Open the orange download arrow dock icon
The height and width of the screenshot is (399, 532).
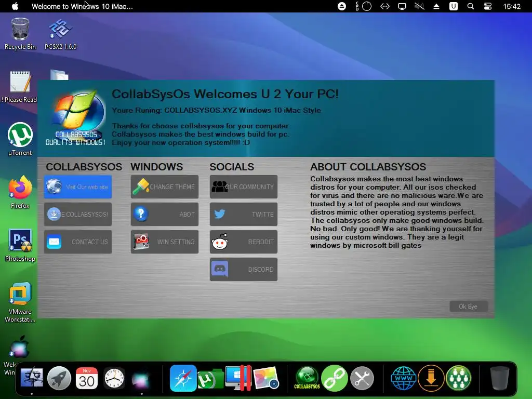point(431,378)
